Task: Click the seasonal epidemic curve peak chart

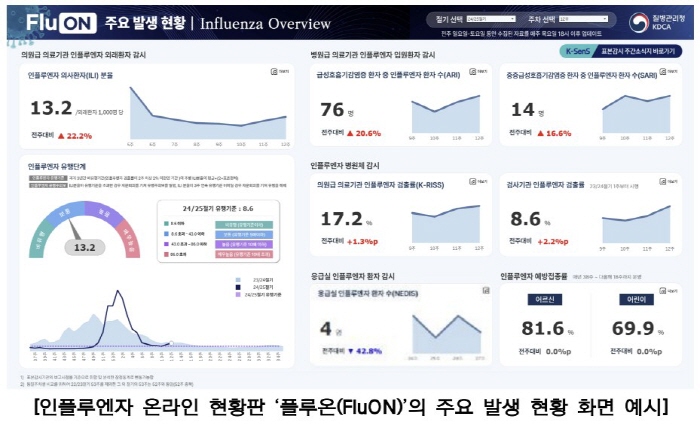Action: coord(156,320)
